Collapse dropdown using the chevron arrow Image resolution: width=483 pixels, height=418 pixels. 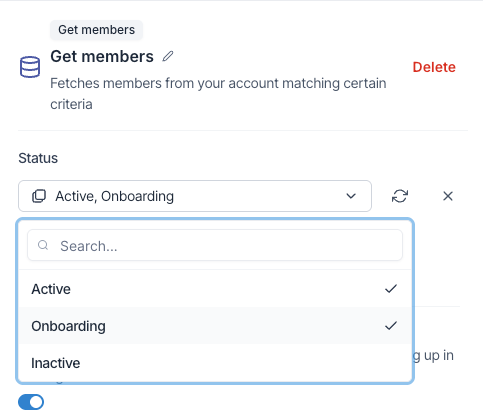coord(351,196)
